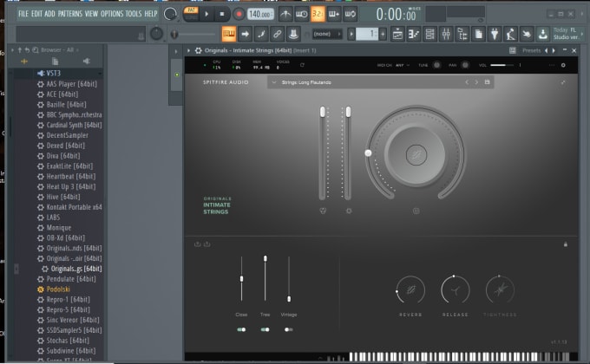Stop playback with the stop button
590x364 pixels.
point(221,14)
